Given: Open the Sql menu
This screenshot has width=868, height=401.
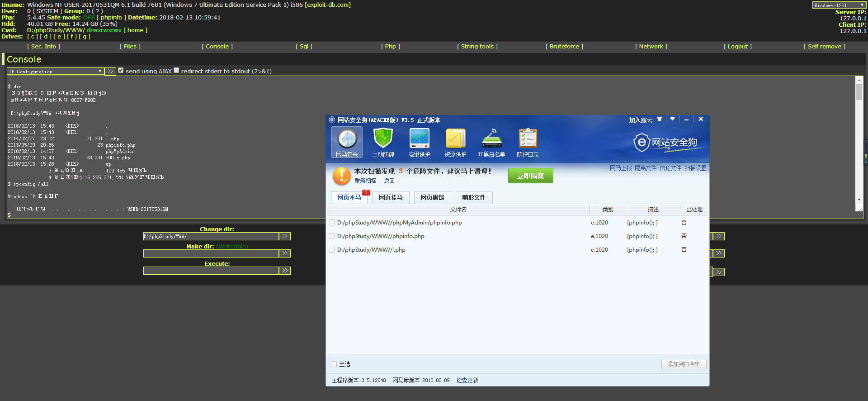Looking at the screenshot, I should click(x=304, y=46).
